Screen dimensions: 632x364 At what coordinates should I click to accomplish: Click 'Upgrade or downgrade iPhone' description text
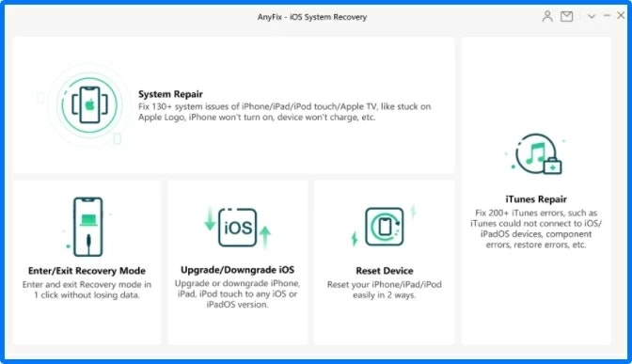coord(237,293)
